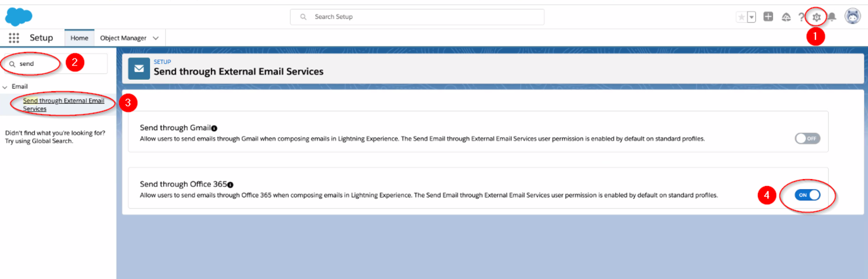Open the notifications bell

tap(832, 17)
